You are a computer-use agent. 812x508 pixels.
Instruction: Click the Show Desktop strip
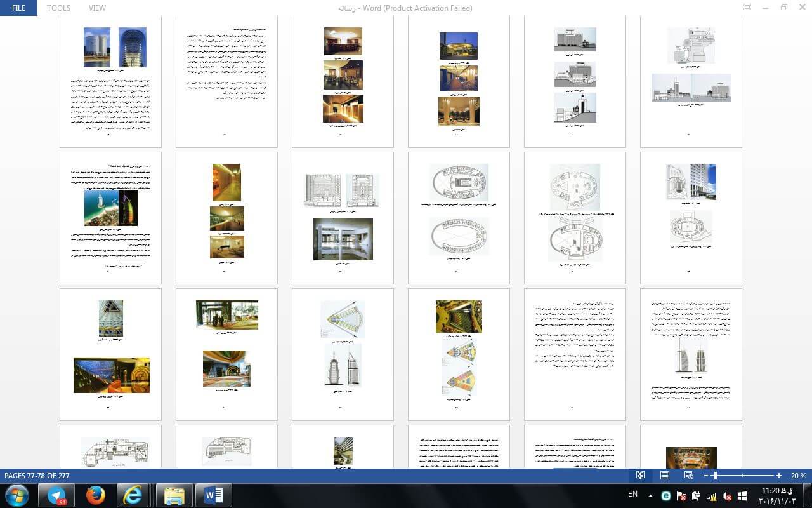[808, 495]
